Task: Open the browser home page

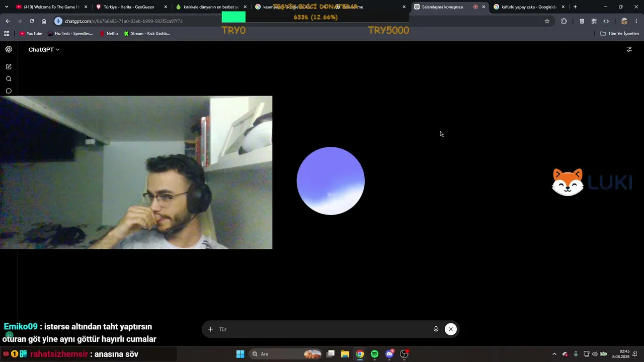Action: coord(44,21)
